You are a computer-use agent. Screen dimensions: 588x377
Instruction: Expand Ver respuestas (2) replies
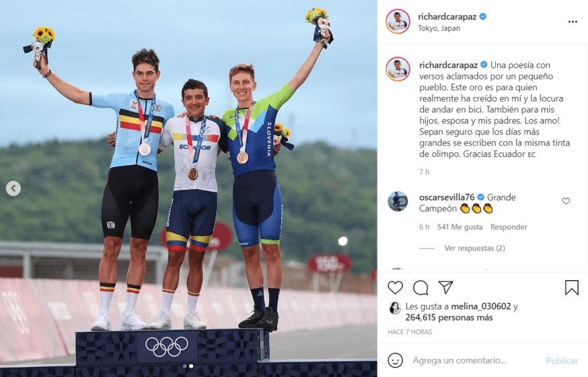click(474, 248)
